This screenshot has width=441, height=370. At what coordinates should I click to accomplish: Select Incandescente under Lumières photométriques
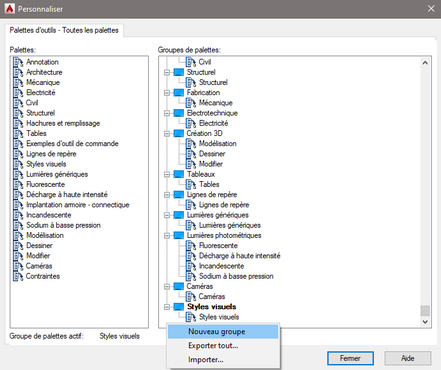(221, 266)
